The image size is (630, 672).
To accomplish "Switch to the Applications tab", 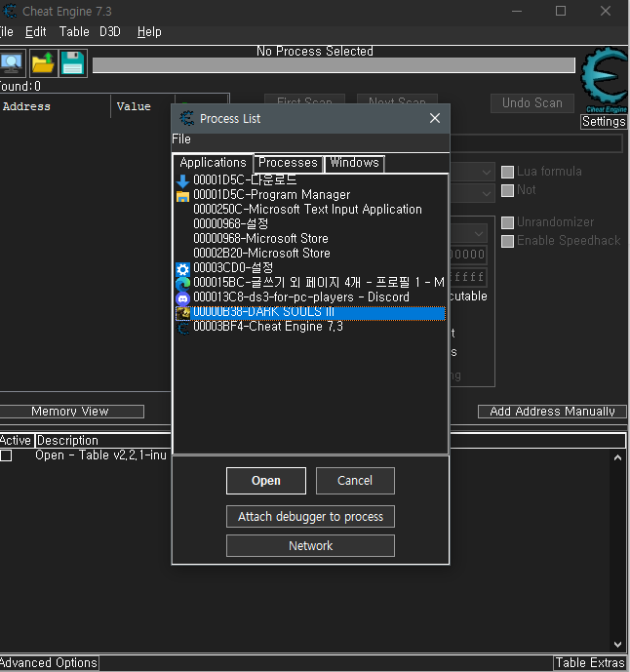I will pyautogui.click(x=213, y=163).
